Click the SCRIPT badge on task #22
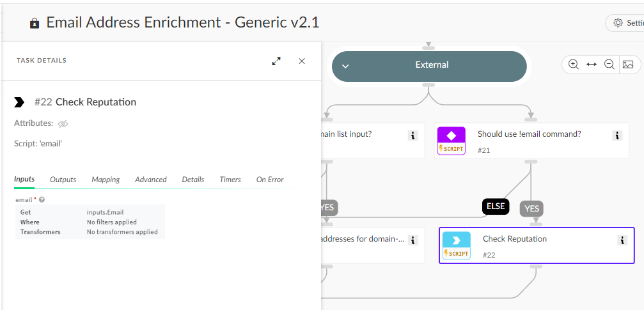The width and height of the screenshot is (644, 310). click(x=457, y=254)
